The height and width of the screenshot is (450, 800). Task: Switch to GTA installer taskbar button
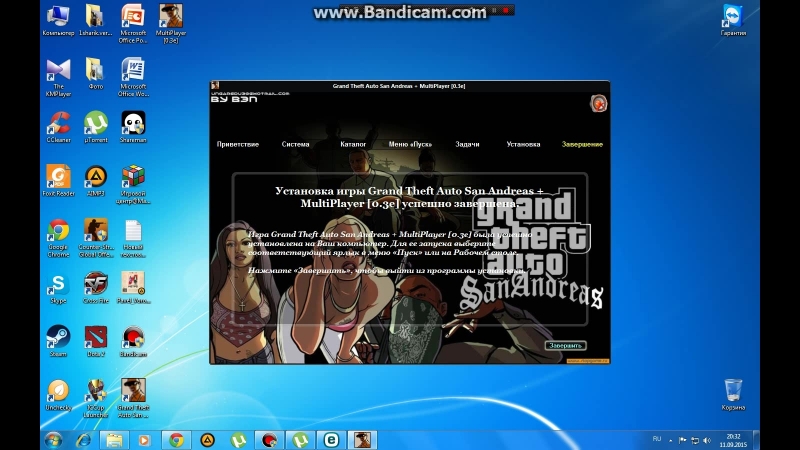click(x=363, y=440)
